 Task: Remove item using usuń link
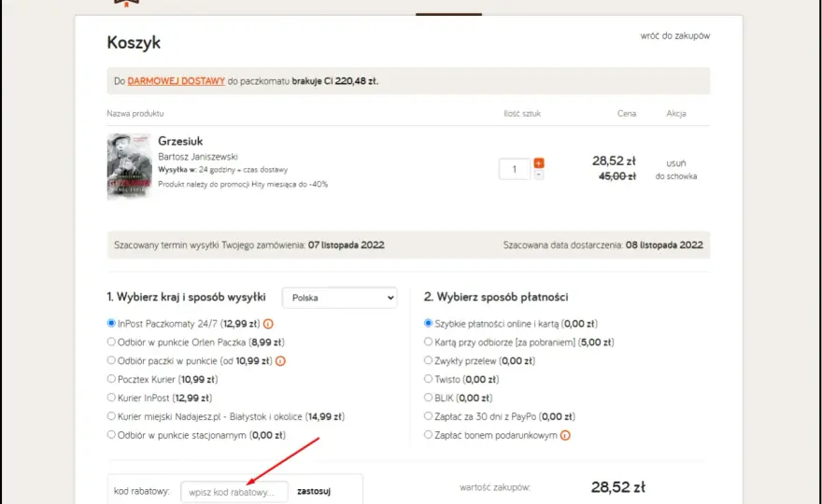[676, 163]
